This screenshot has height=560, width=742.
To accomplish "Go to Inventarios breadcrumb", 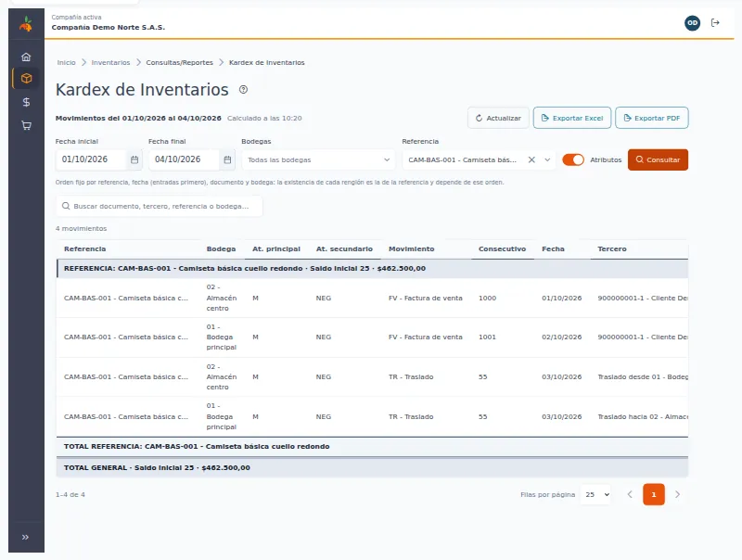I will click(x=110, y=62).
